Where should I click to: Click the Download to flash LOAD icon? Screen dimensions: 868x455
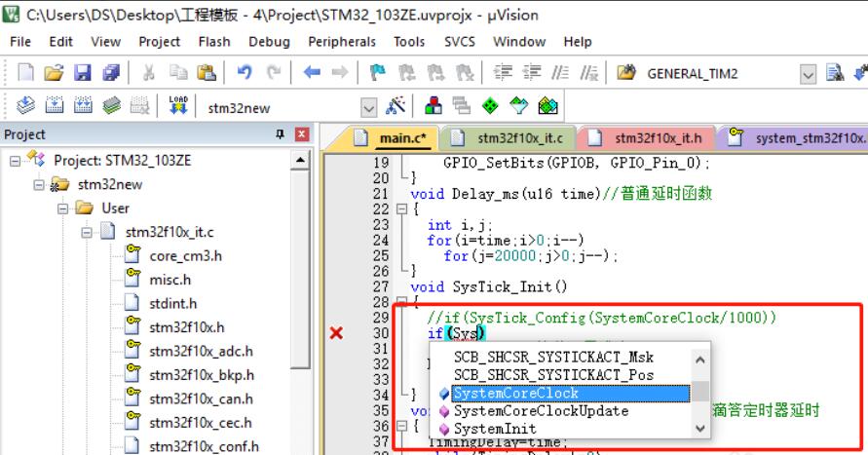177,105
